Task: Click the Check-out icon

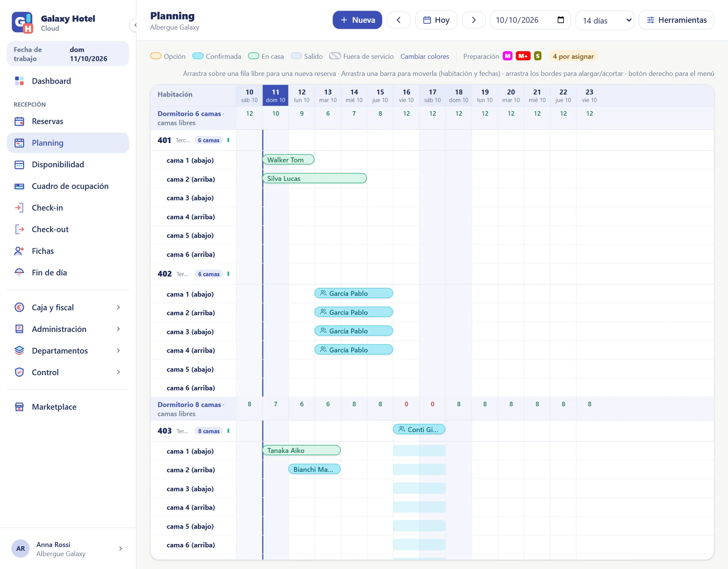Action: pos(19,229)
